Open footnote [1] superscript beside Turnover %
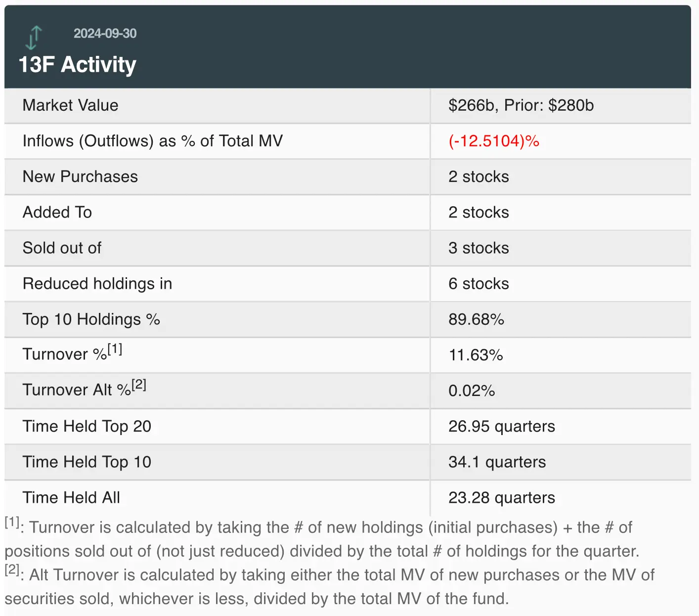The height and width of the screenshot is (616, 699). [115, 349]
